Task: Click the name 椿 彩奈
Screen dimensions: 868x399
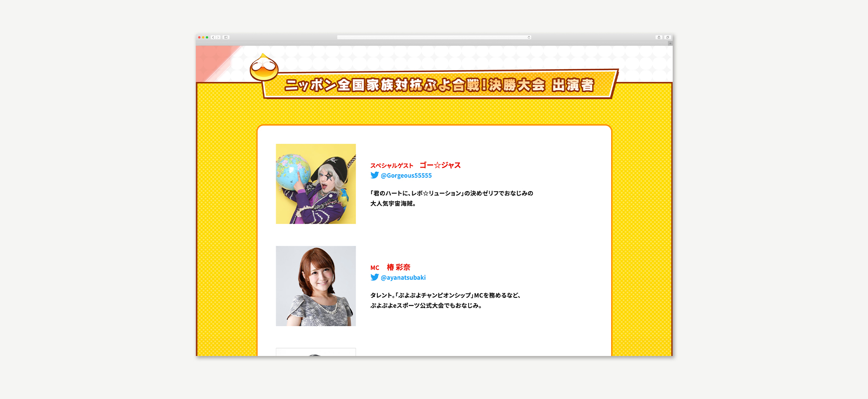Action: 399,267
